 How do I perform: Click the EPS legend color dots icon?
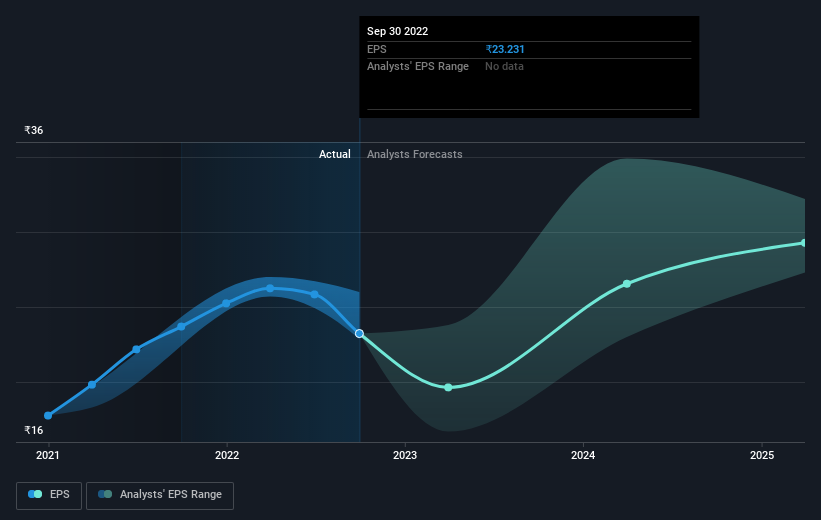click(35, 494)
